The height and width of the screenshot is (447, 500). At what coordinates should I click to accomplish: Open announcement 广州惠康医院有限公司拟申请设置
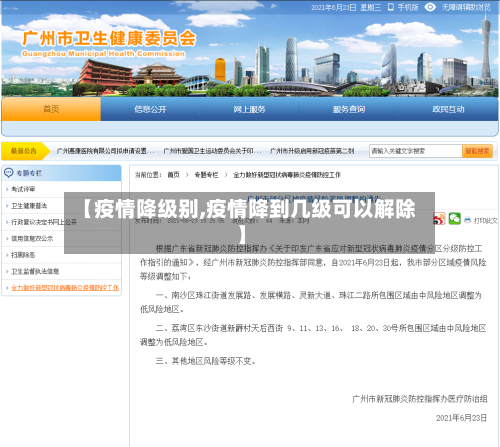point(105,151)
